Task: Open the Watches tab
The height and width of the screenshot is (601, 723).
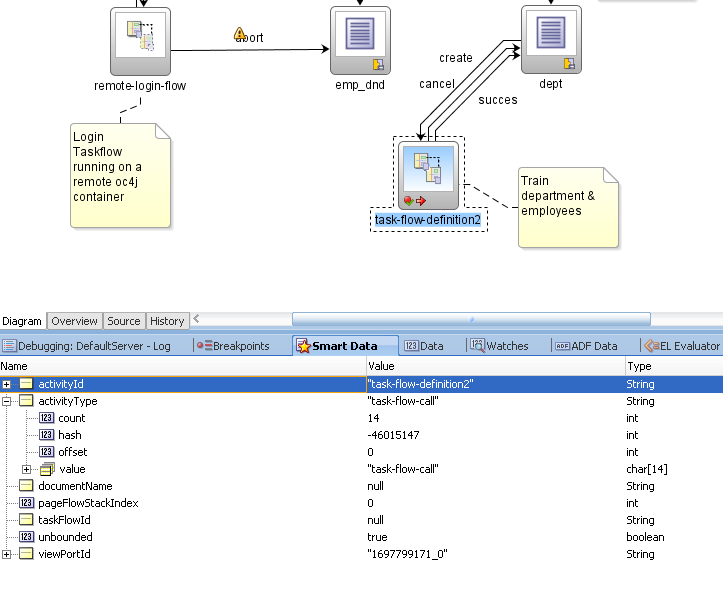Action: coord(499,346)
